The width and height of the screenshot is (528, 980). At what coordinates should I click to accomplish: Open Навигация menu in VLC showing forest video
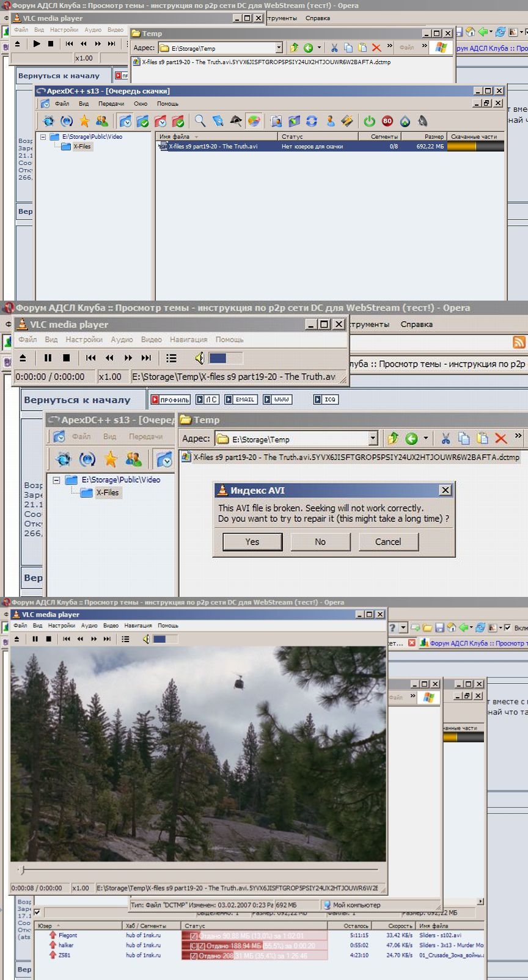tap(138, 626)
